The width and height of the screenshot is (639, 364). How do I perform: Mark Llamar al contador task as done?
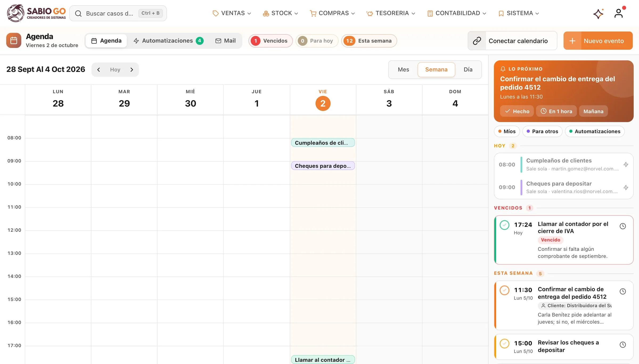(x=504, y=225)
